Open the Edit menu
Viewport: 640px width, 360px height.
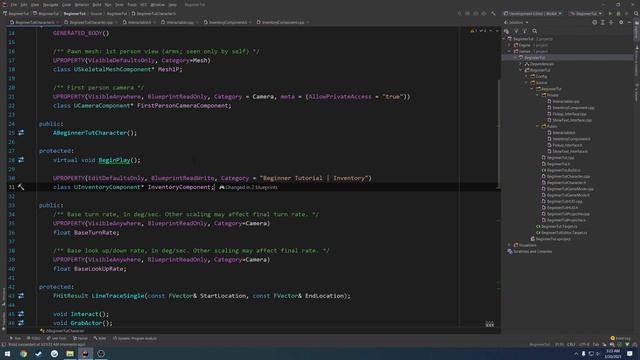pos(24,4)
